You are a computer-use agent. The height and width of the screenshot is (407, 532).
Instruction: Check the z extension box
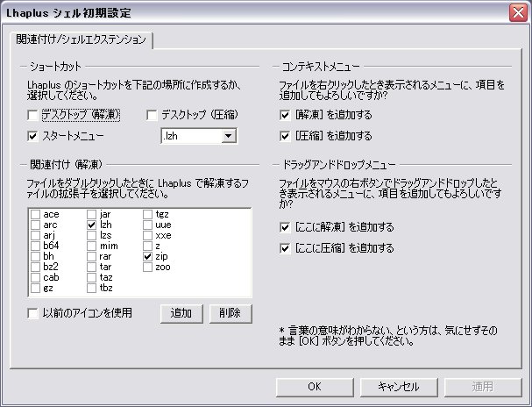point(147,246)
